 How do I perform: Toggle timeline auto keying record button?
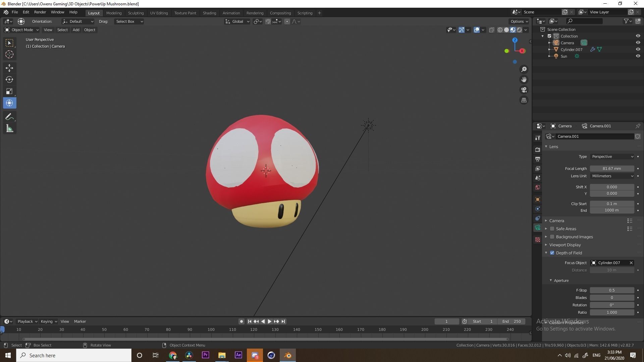tap(241, 321)
